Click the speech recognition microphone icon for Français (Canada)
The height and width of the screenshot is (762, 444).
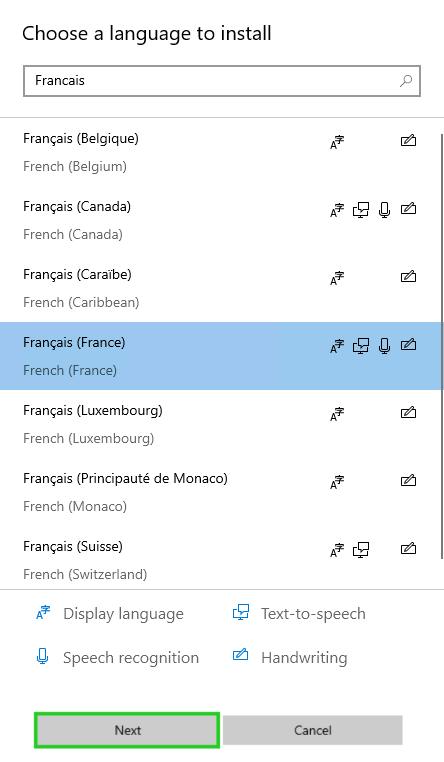tap(384, 209)
